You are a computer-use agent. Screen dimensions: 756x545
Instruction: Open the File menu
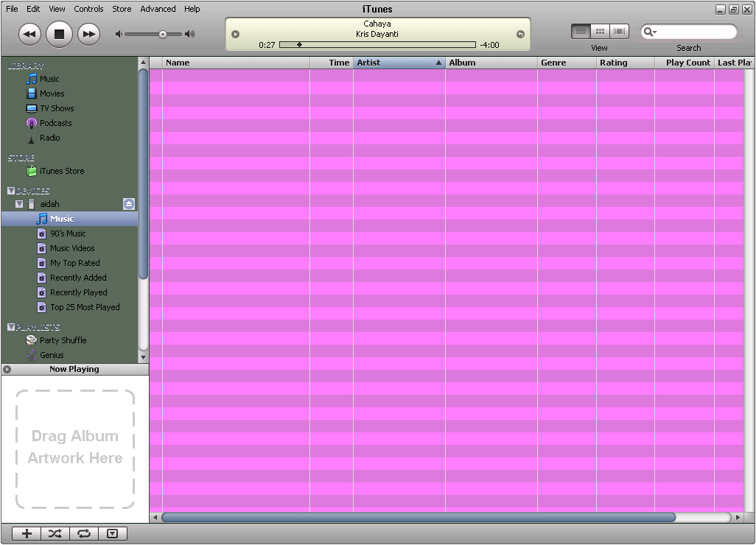pyautogui.click(x=12, y=9)
